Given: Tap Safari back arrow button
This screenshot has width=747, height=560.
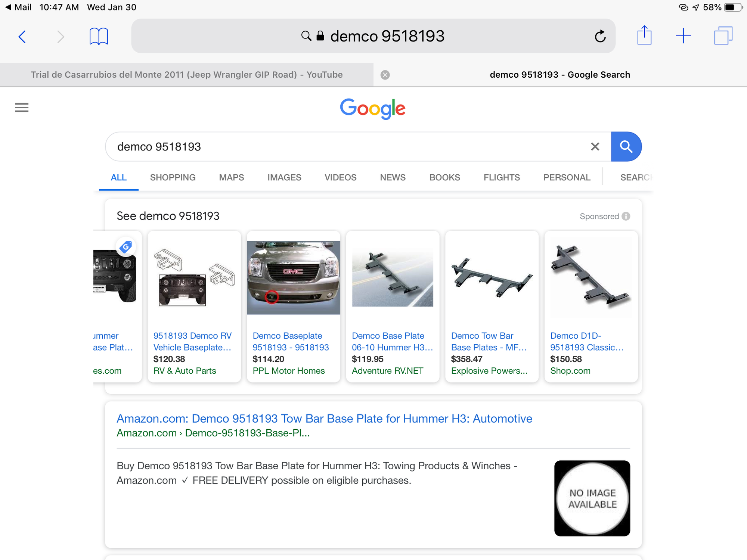Looking at the screenshot, I should pyautogui.click(x=22, y=37).
